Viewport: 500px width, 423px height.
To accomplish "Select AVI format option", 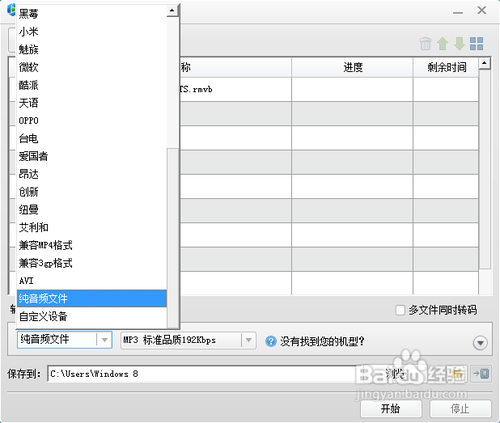I will pos(92,281).
